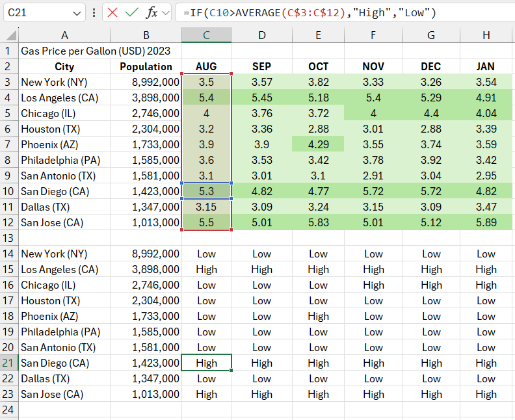
Task: Select column E header
Action: [x=318, y=35]
